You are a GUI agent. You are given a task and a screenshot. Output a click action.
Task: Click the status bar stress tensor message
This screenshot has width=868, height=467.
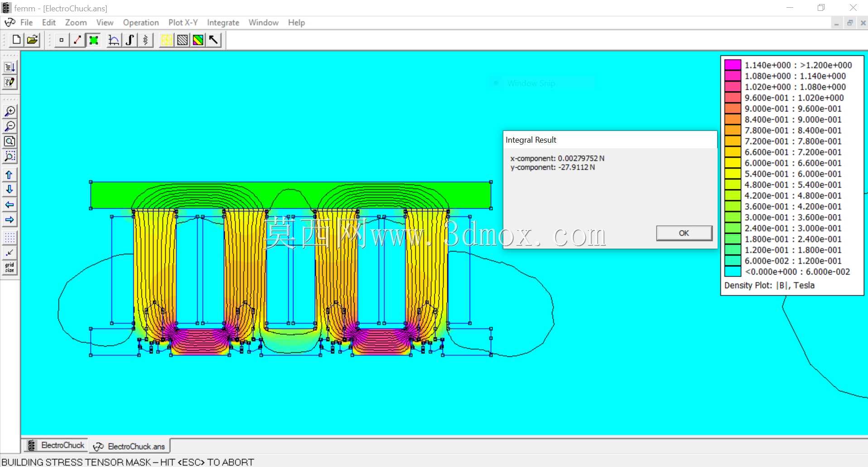pyautogui.click(x=128, y=462)
